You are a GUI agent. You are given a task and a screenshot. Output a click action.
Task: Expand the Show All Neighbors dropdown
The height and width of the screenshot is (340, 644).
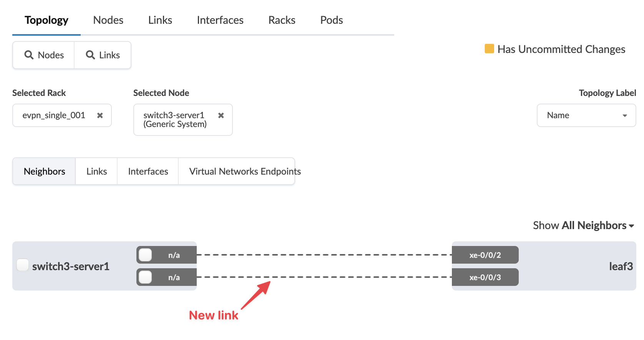[583, 225]
